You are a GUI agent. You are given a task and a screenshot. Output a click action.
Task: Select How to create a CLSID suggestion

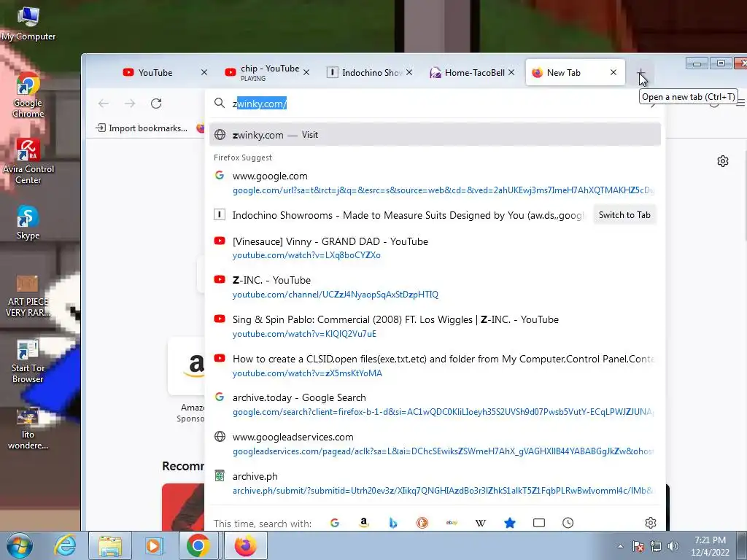click(x=435, y=366)
